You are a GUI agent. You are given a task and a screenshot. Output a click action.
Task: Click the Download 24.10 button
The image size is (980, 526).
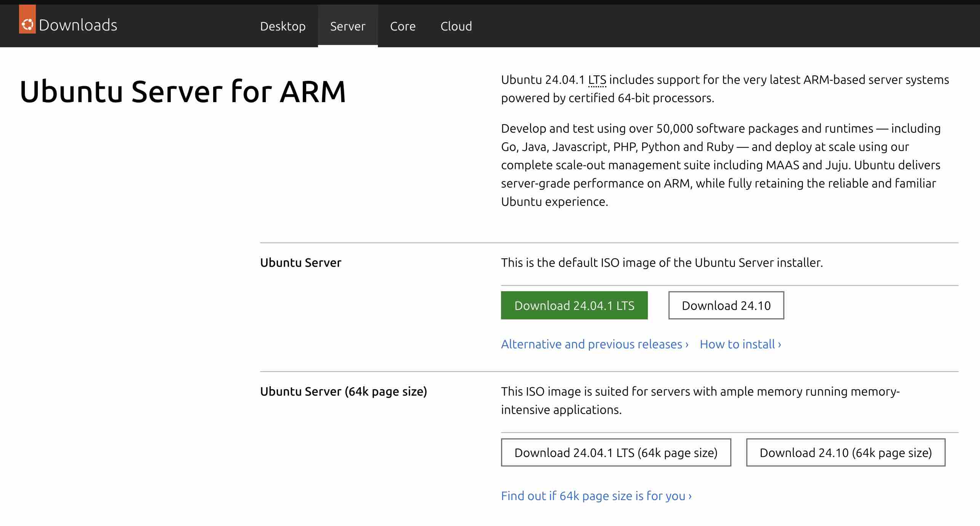[x=726, y=305]
